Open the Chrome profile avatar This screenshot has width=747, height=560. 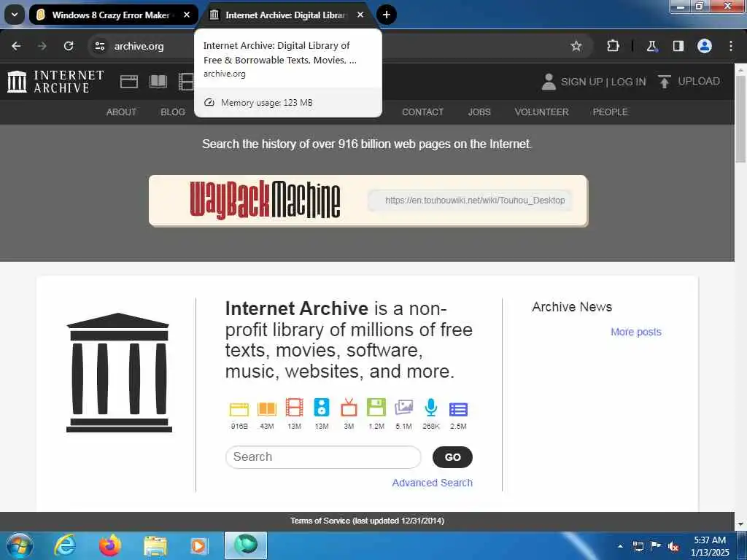[x=705, y=46]
